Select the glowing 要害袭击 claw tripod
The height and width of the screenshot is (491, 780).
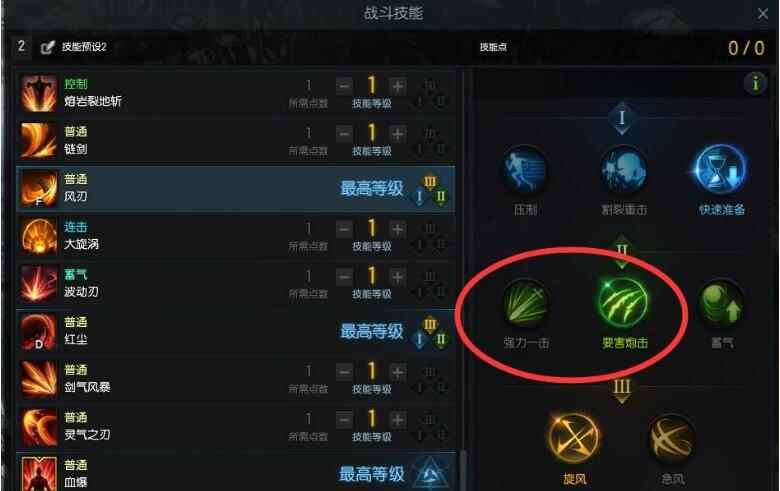pyautogui.click(x=623, y=302)
